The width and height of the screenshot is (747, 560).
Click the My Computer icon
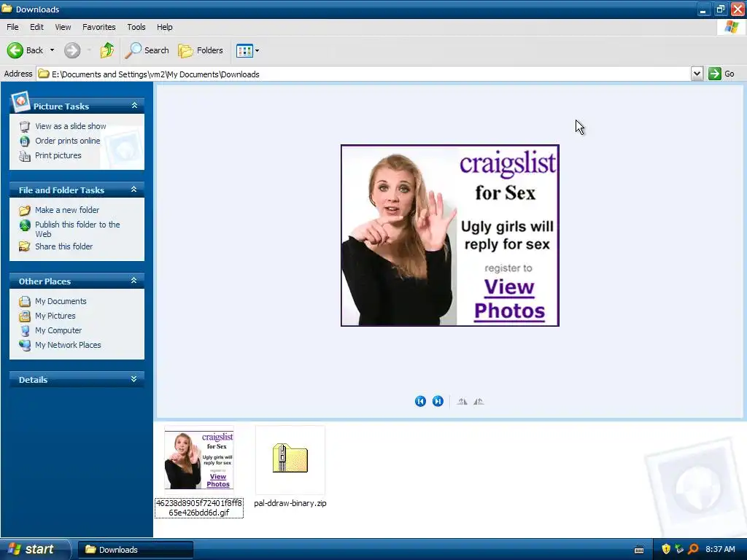(25, 330)
